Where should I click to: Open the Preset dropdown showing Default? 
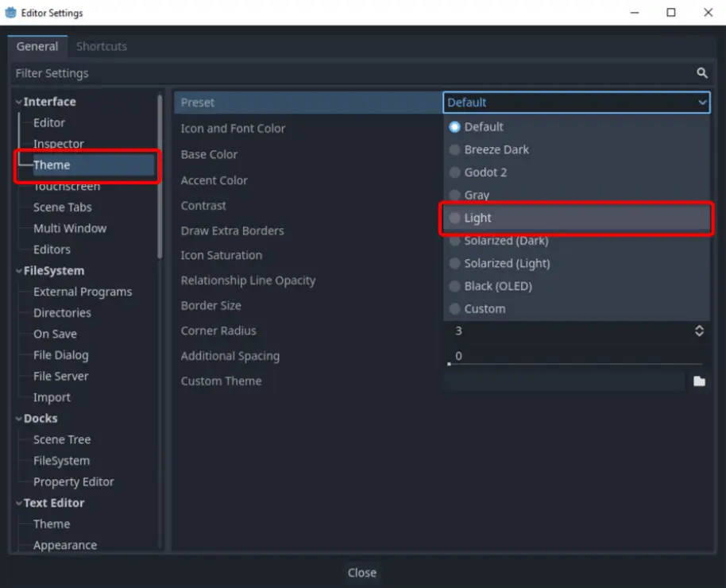576,103
